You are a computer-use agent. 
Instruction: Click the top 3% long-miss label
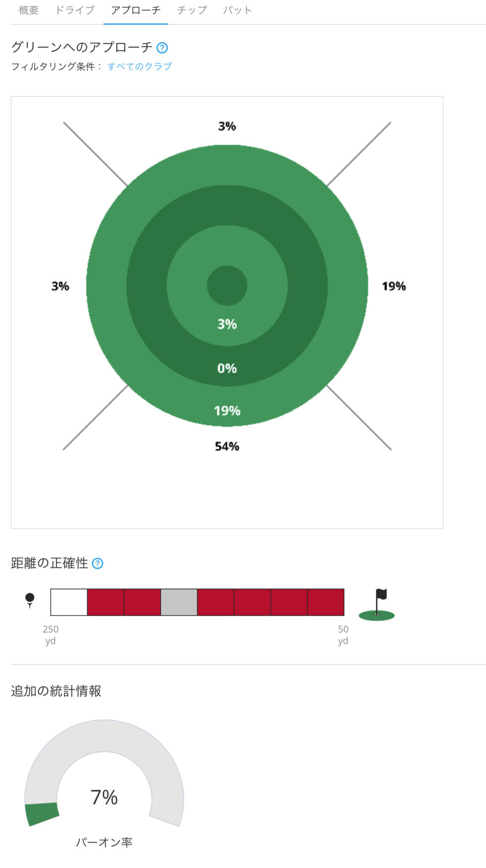point(227,126)
